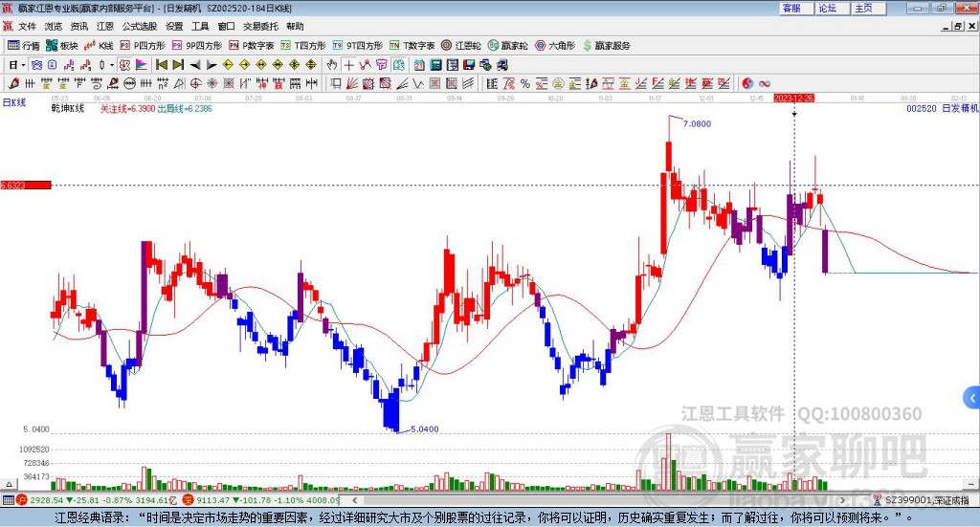Click the yin-yang icon in toolbar
The height and width of the screenshot is (527, 980).
[x=747, y=83]
